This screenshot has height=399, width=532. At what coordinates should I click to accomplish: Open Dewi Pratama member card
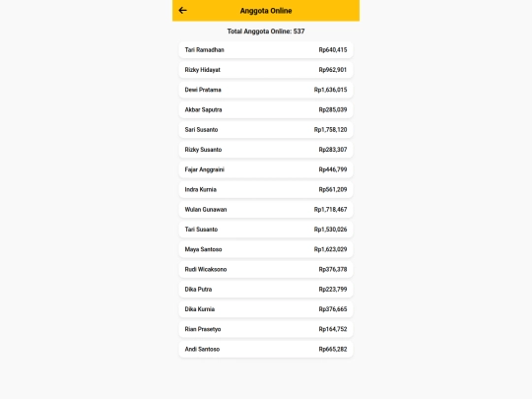point(266,90)
